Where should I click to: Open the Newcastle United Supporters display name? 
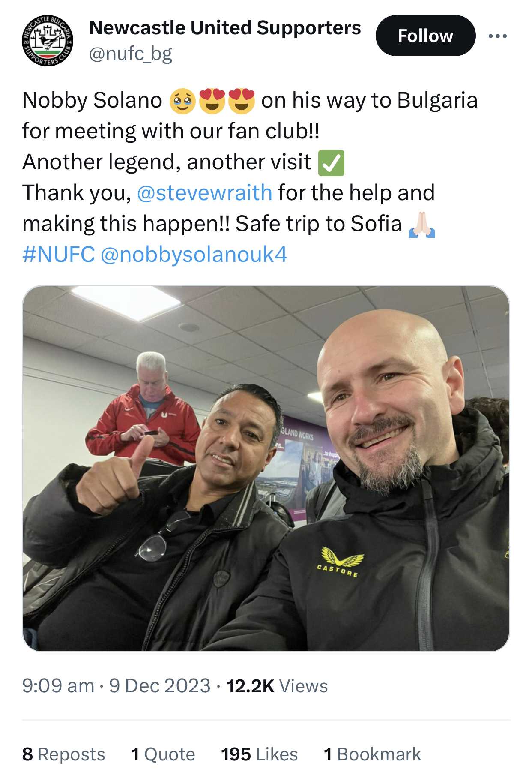point(225,28)
